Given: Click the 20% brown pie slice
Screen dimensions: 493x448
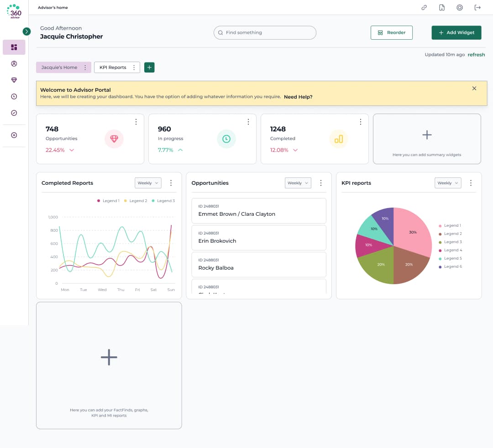Looking at the screenshot, I should click(x=409, y=265).
